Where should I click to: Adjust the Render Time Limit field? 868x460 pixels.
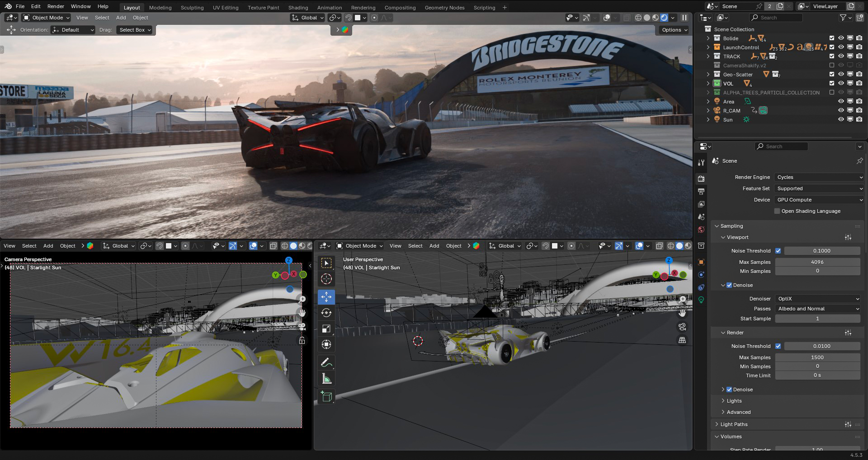[817, 376]
